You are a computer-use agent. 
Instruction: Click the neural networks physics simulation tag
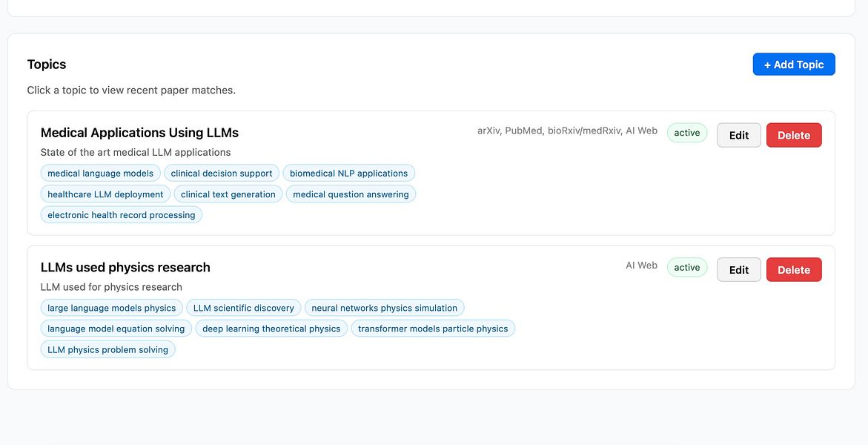pos(384,308)
